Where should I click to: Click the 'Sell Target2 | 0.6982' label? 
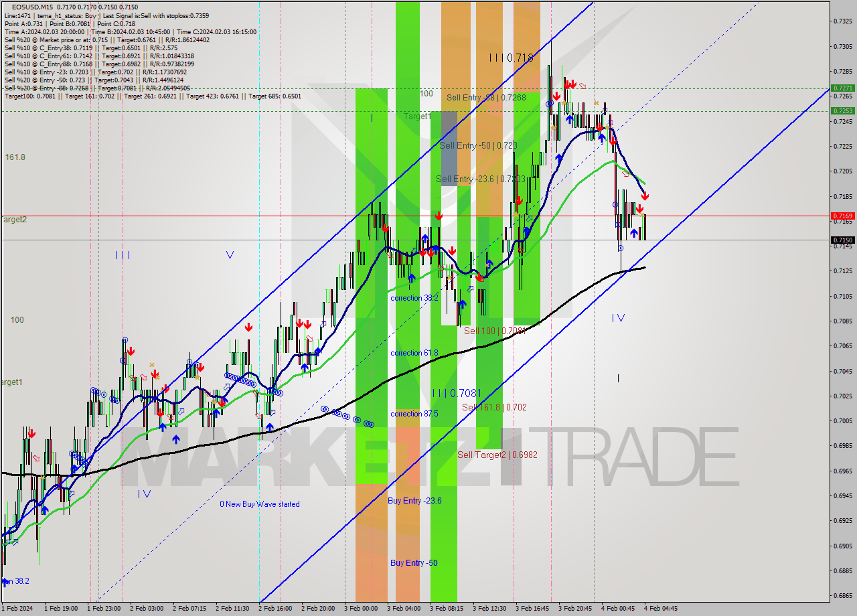point(497,455)
